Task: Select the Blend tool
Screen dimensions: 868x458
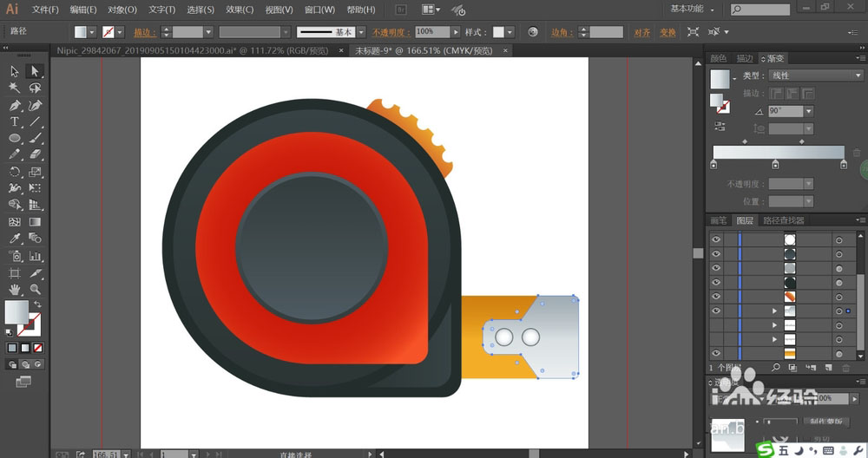Action: click(35, 239)
